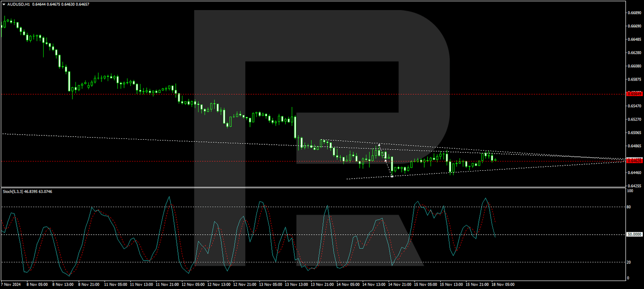Click the red resistance price tag 0.65649
Screen dimensions: 644x289
(x=634, y=94)
